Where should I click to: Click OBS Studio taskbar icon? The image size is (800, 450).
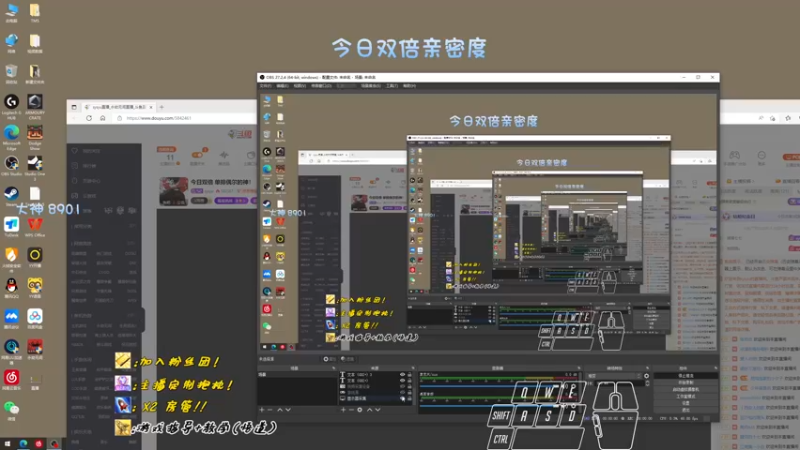[54, 444]
